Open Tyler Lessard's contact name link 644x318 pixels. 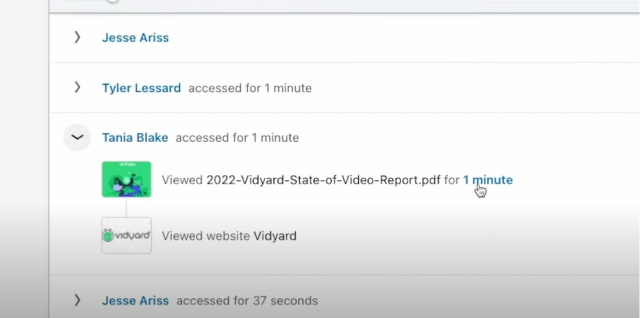tap(141, 88)
